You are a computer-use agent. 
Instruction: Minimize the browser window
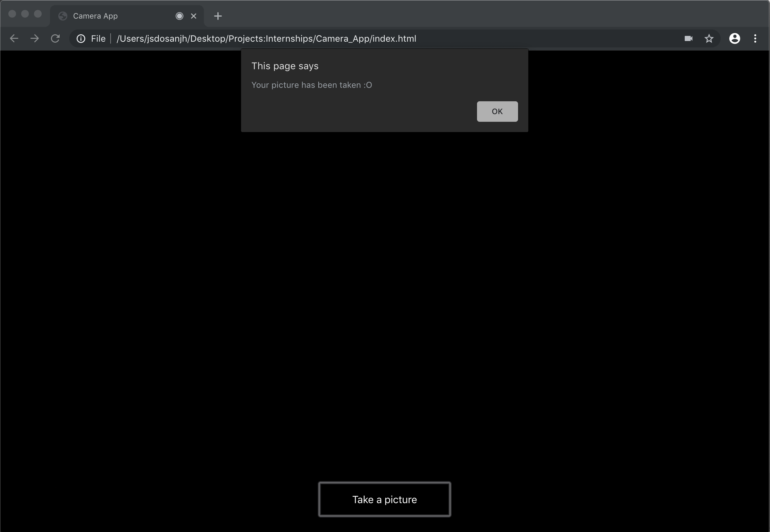click(x=25, y=14)
